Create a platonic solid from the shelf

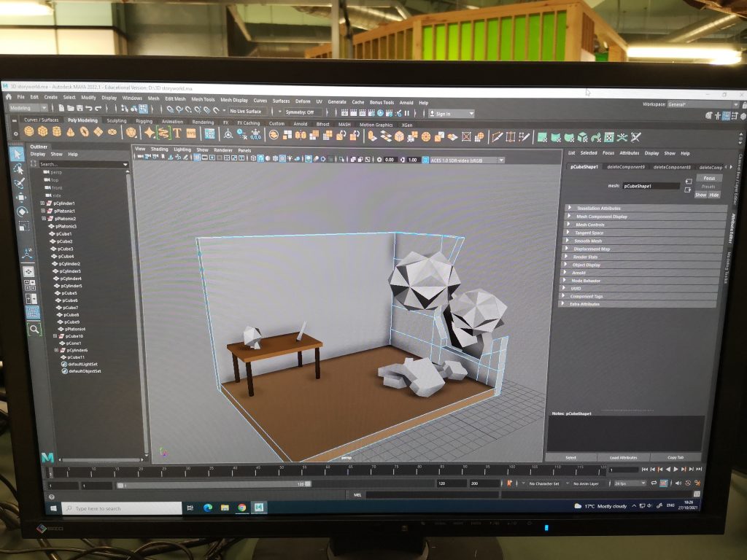(x=131, y=133)
